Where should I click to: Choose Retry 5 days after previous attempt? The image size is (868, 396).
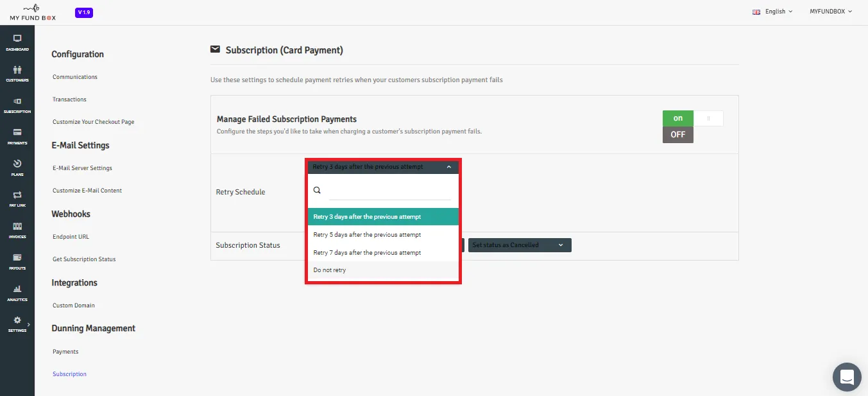[383, 235]
